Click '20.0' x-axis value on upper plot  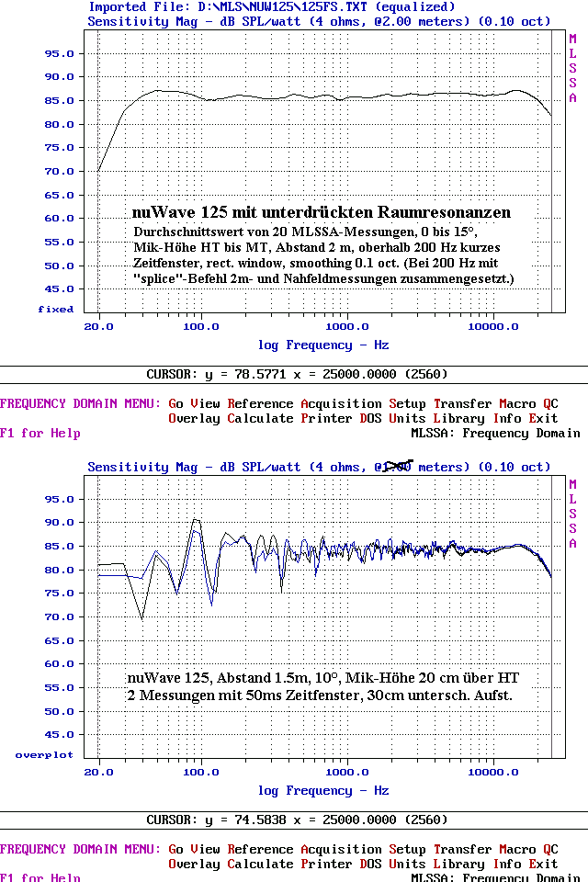click(x=98, y=327)
